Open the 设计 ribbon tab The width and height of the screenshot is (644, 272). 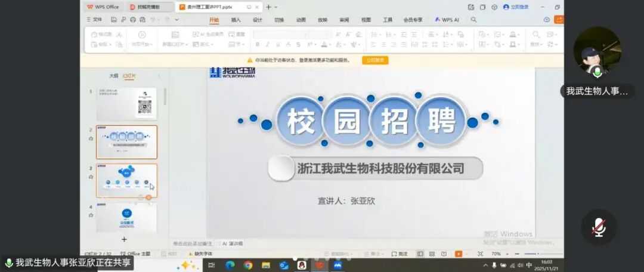(x=258, y=20)
